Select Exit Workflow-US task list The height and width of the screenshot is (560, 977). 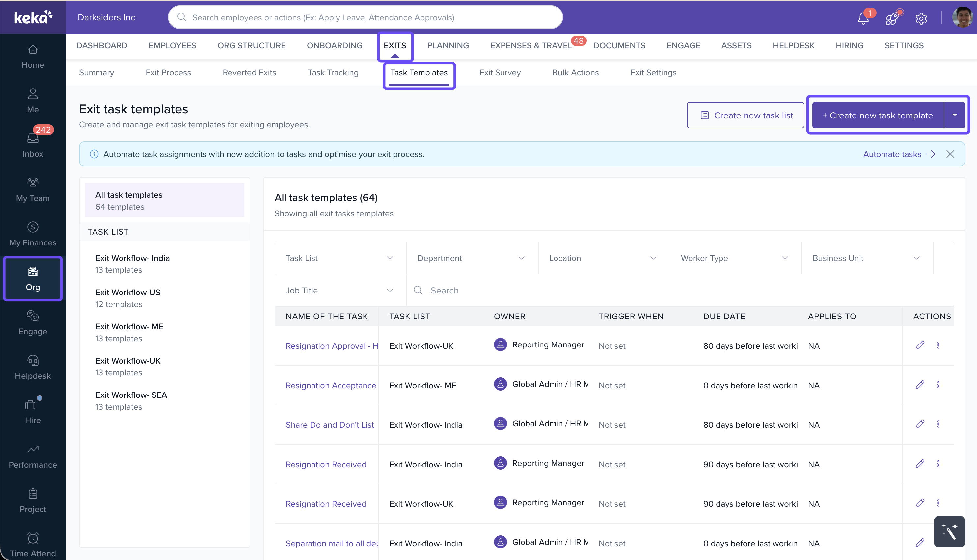pyautogui.click(x=128, y=298)
